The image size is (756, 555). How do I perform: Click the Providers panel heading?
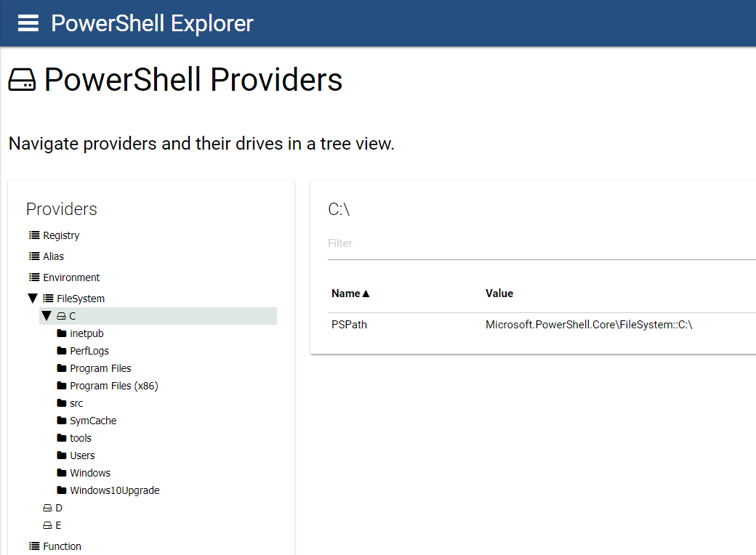[62, 209]
